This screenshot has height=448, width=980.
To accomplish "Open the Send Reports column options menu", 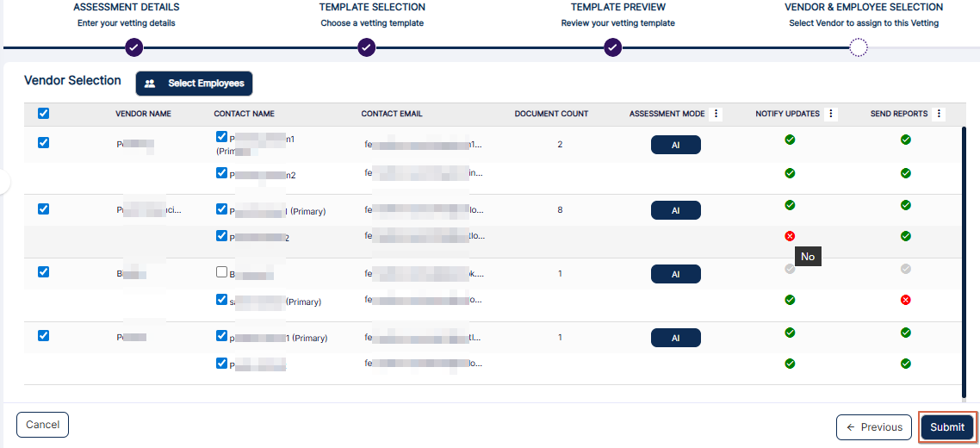I will [x=939, y=114].
